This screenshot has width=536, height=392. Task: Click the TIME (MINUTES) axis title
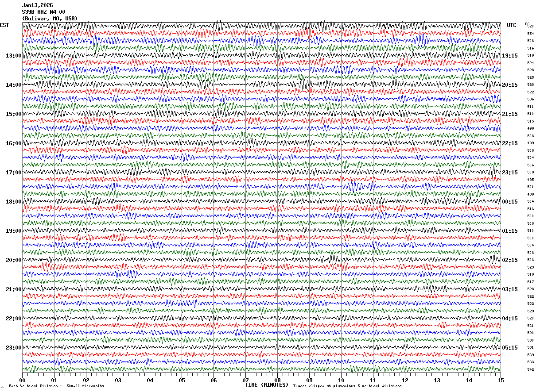point(267,385)
